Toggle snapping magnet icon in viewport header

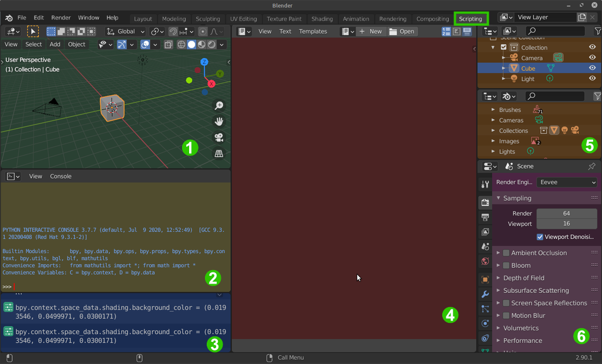tap(173, 32)
